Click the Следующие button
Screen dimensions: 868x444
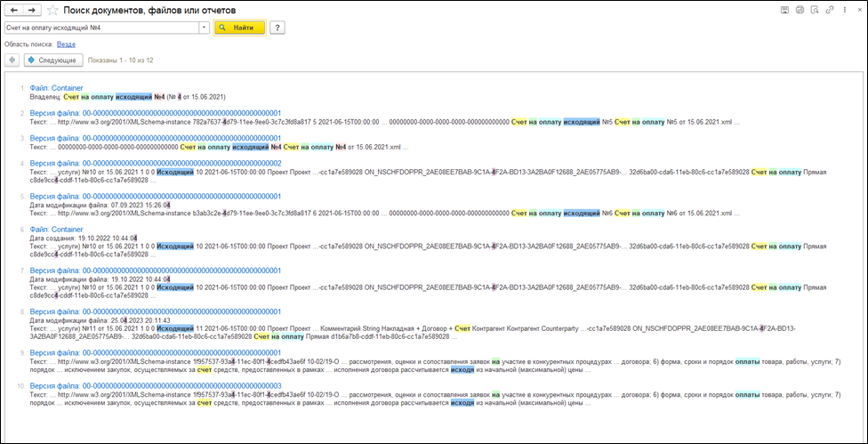(53, 60)
